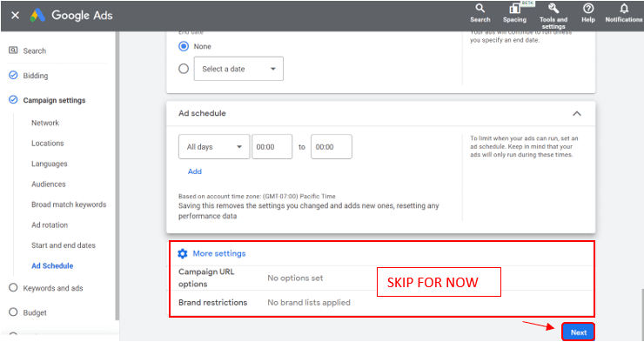
Task: Open Tools and settings wrench icon
Action: tap(553, 9)
